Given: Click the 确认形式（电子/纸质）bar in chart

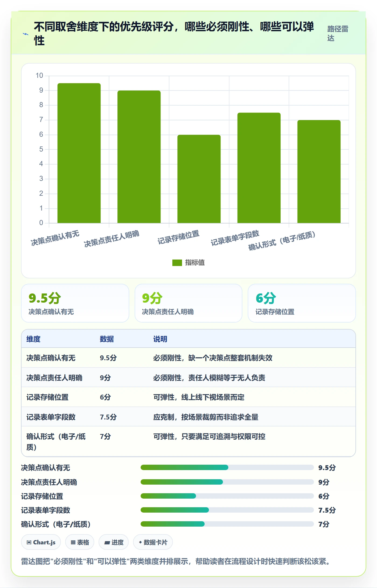Looking at the screenshot, I should click(319, 171).
